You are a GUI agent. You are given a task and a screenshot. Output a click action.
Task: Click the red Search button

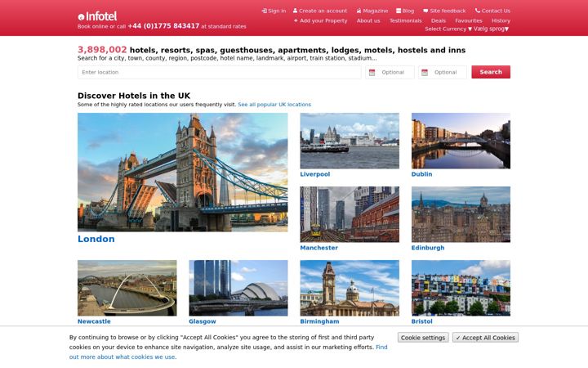click(x=491, y=72)
